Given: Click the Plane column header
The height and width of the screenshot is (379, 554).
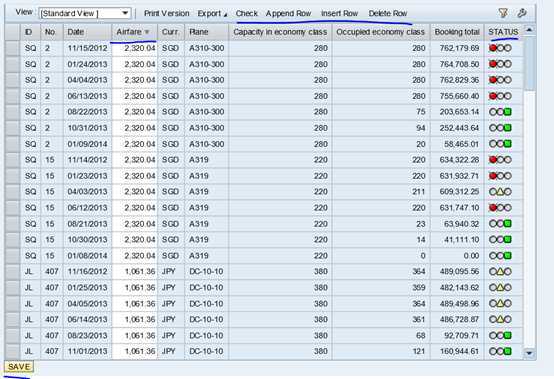Looking at the screenshot, I should tap(206, 32).
